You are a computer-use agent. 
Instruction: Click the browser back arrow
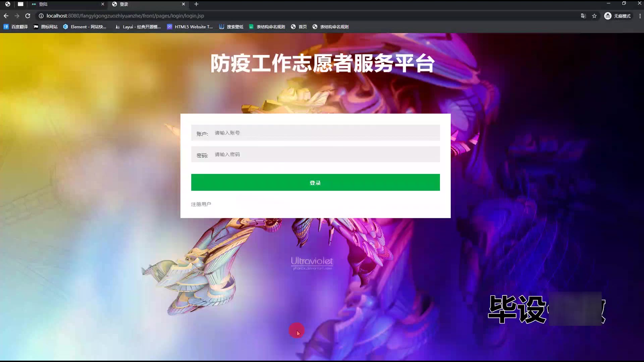pos(6,16)
